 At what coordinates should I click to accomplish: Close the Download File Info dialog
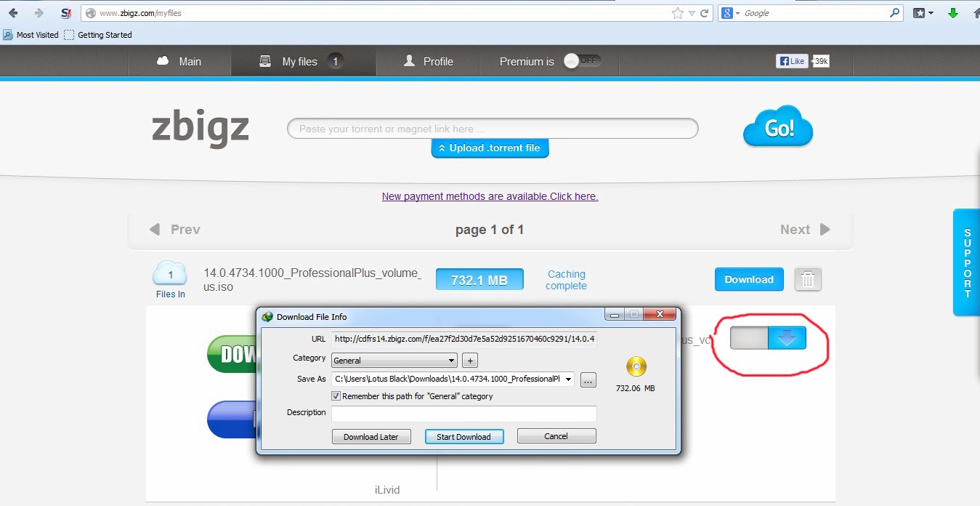tap(661, 315)
